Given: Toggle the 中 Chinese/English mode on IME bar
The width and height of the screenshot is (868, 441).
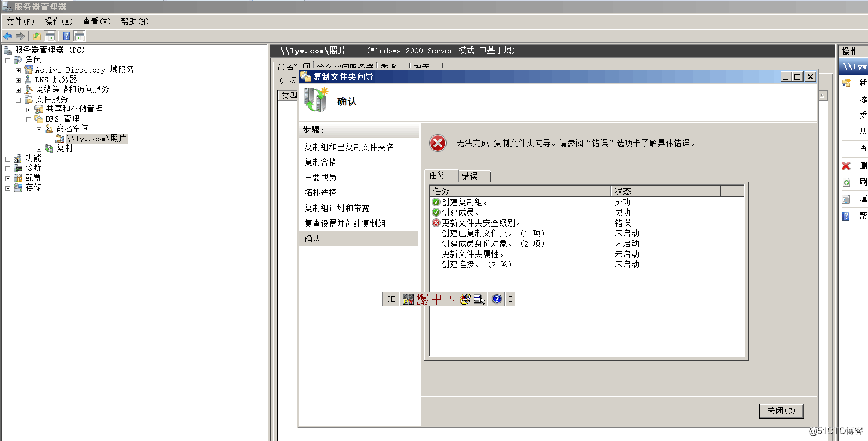Looking at the screenshot, I should (437, 299).
